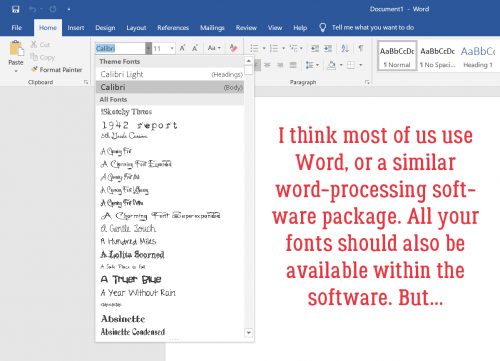
Task: Open the Customize Quick Access Toolbar arrow
Action: coord(69,9)
